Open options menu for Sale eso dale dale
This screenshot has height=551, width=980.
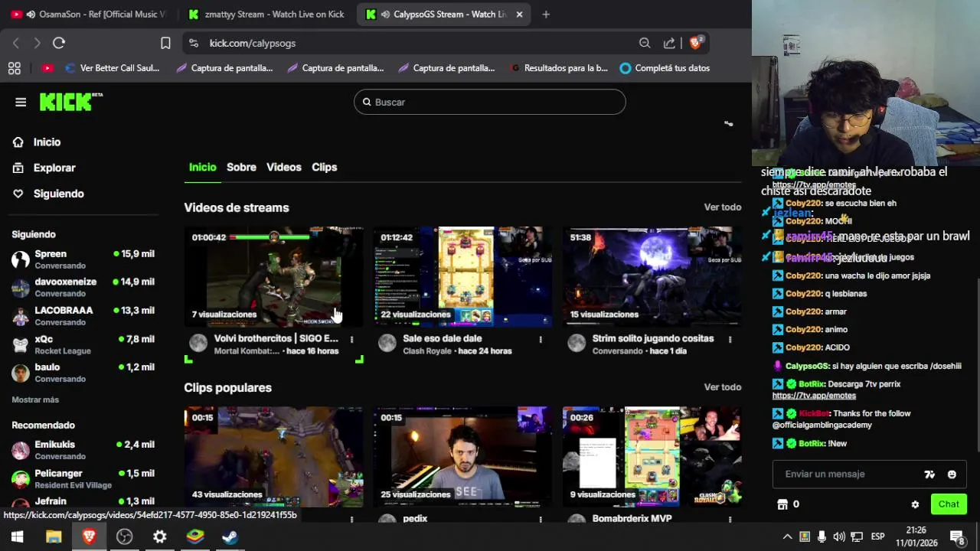pos(541,339)
